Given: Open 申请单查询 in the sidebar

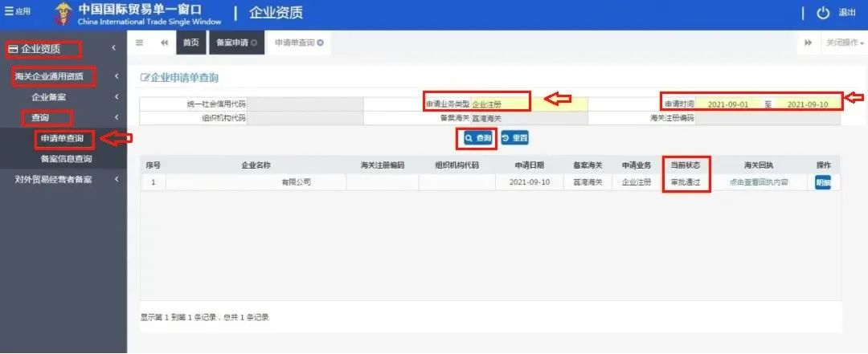Looking at the screenshot, I should [x=63, y=138].
